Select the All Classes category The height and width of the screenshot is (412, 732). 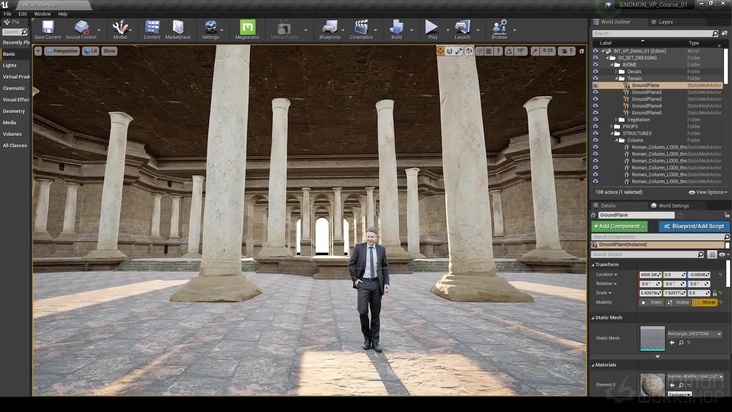click(14, 146)
